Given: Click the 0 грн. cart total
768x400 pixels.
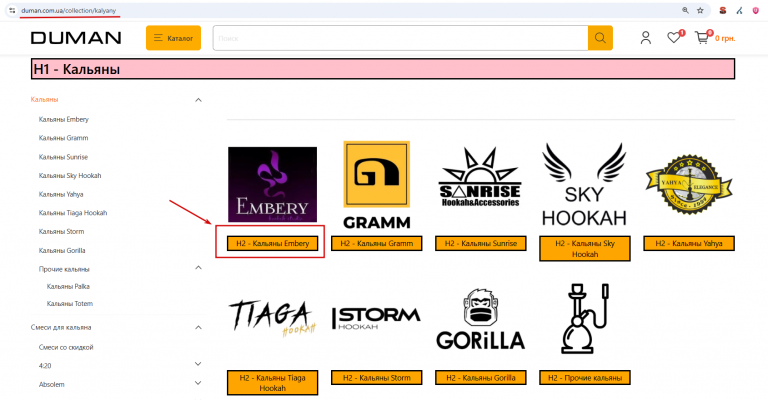Looking at the screenshot, I should [x=725, y=38].
